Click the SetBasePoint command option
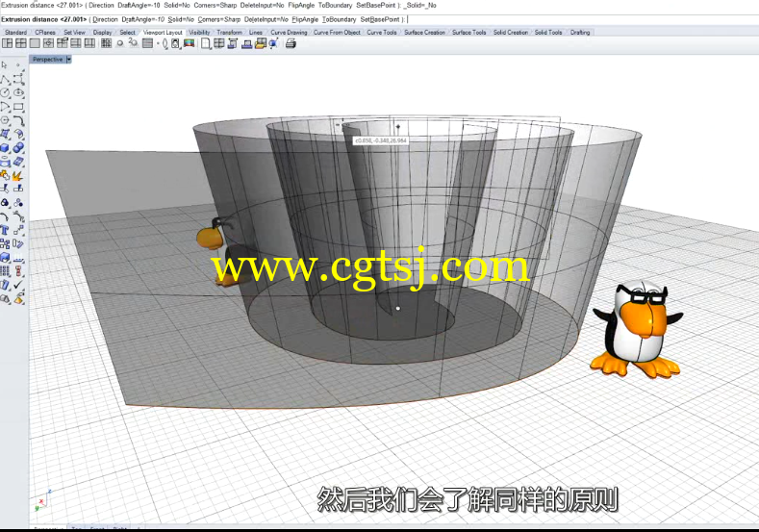This screenshot has height=532, width=759. click(x=380, y=20)
